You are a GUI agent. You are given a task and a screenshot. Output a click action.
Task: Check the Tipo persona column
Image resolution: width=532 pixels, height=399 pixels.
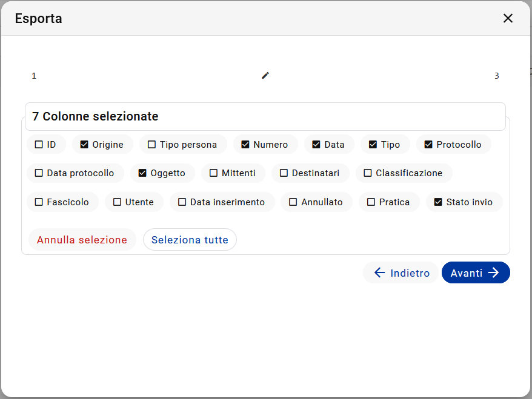tap(151, 145)
